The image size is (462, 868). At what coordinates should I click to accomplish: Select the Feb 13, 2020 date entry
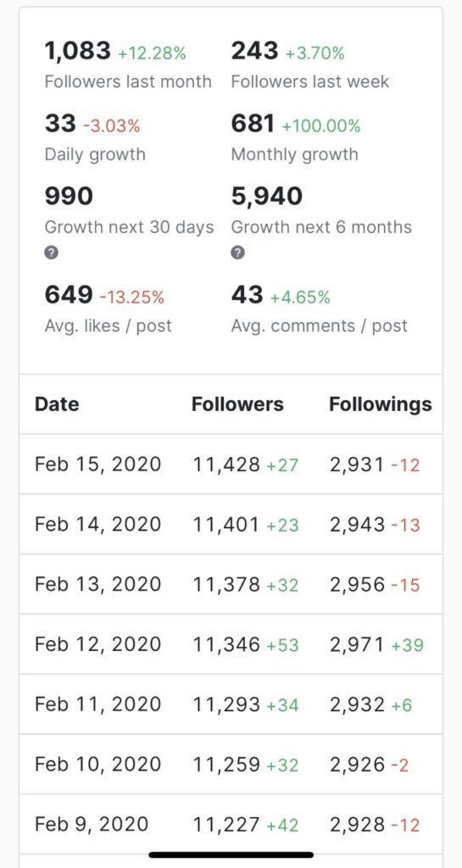click(x=98, y=584)
